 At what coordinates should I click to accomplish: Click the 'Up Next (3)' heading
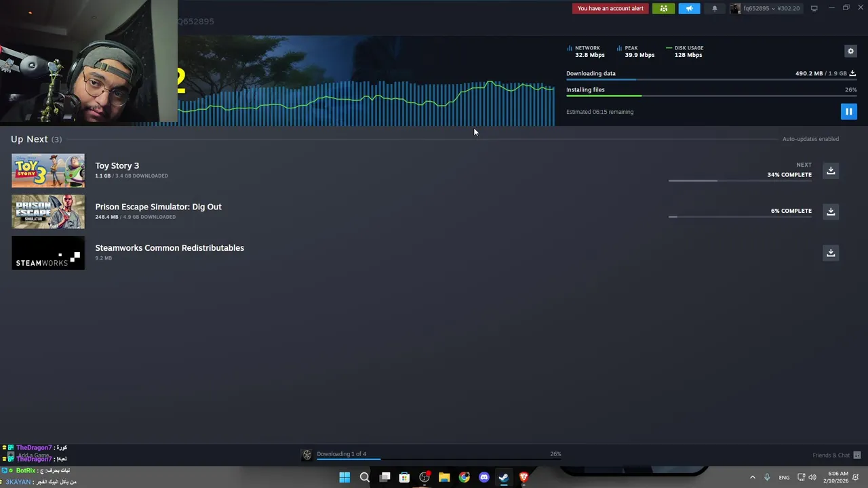tap(36, 139)
